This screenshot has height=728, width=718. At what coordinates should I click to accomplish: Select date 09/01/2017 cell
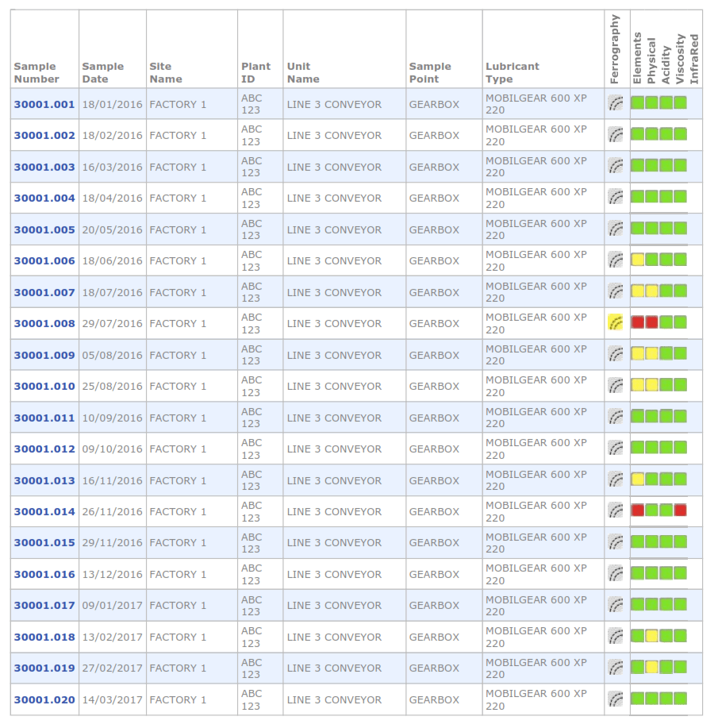point(113,606)
